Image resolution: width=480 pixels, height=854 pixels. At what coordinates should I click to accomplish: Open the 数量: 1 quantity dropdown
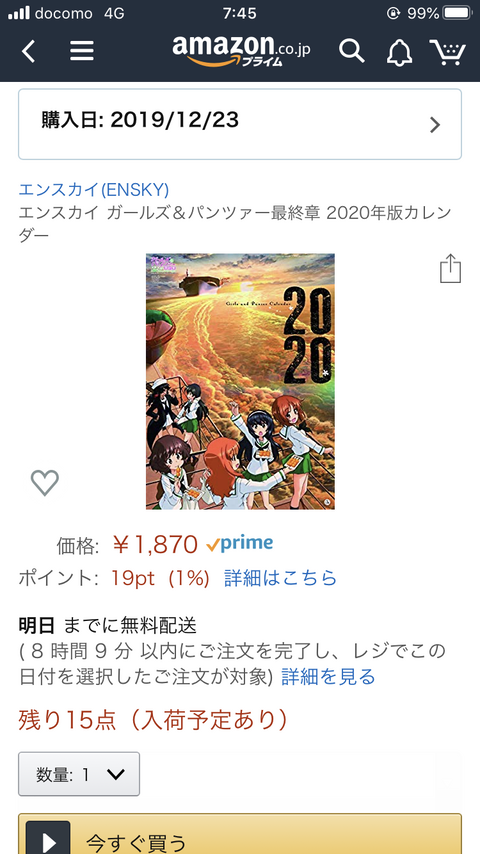[x=79, y=774]
